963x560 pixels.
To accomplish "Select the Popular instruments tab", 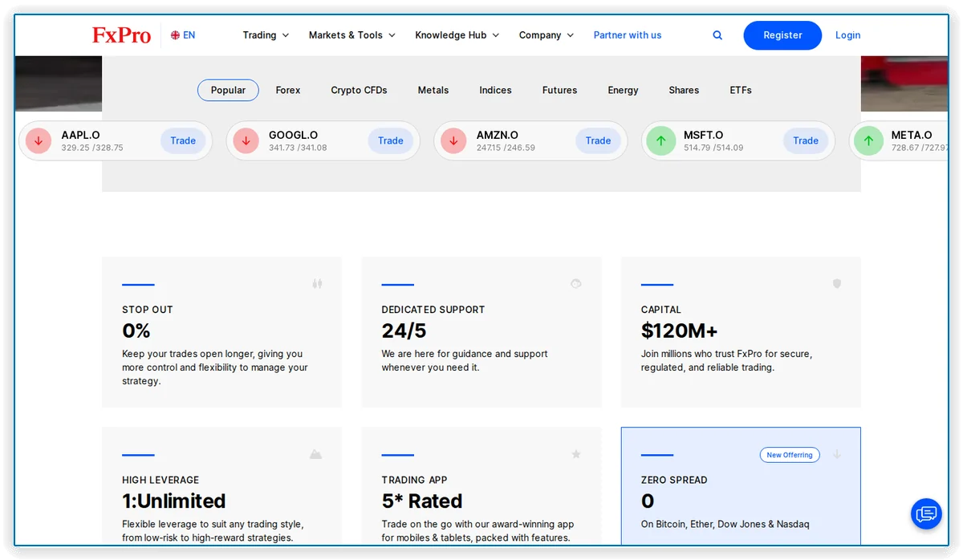I will (x=228, y=91).
